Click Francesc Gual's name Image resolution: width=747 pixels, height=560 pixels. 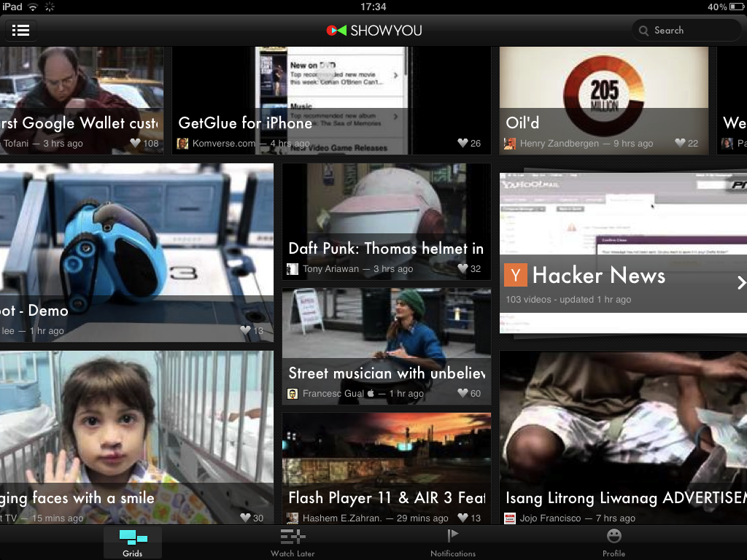click(333, 394)
